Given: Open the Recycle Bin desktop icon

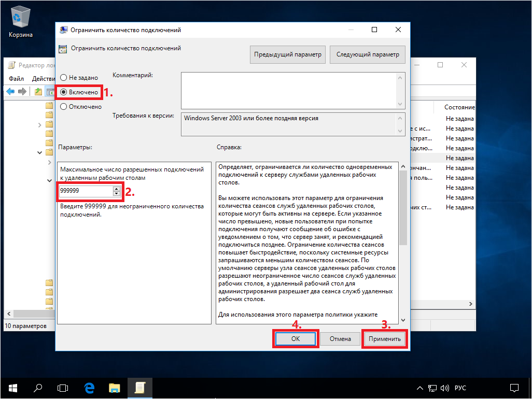Looking at the screenshot, I should pyautogui.click(x=20, y=22).
